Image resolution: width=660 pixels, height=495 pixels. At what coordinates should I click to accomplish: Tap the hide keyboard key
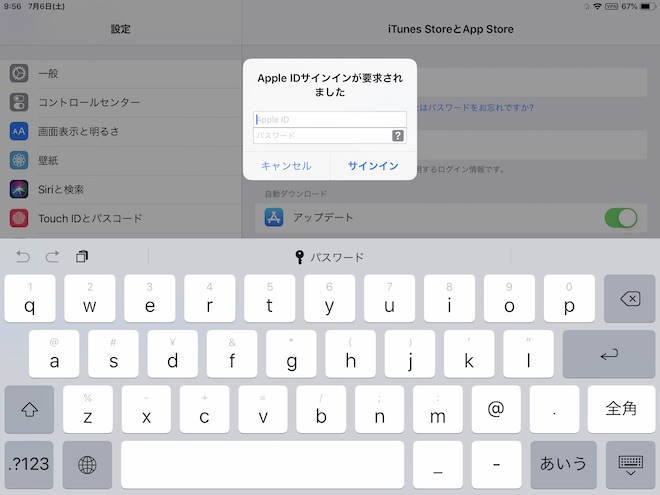click(x=631, y=465)
